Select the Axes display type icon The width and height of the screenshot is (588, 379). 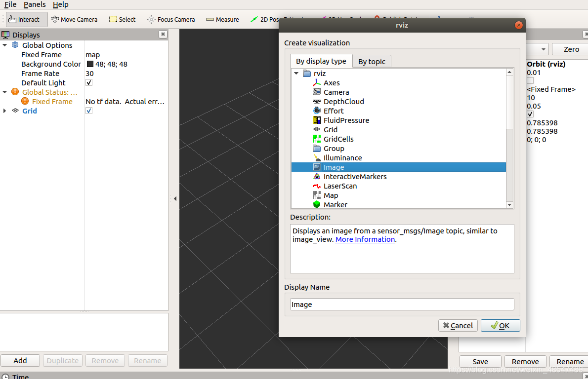coord(317,83)
